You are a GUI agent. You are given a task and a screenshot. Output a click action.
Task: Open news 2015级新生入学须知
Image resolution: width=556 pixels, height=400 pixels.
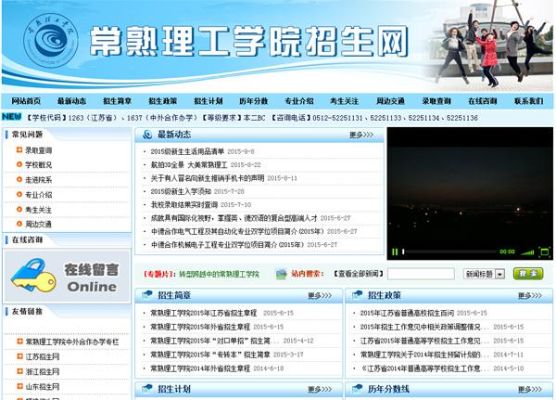pos(181,191)
